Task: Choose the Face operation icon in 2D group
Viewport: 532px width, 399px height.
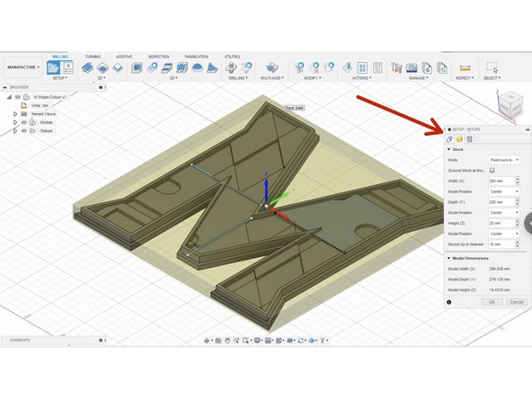Action: [x=118, y=68]
